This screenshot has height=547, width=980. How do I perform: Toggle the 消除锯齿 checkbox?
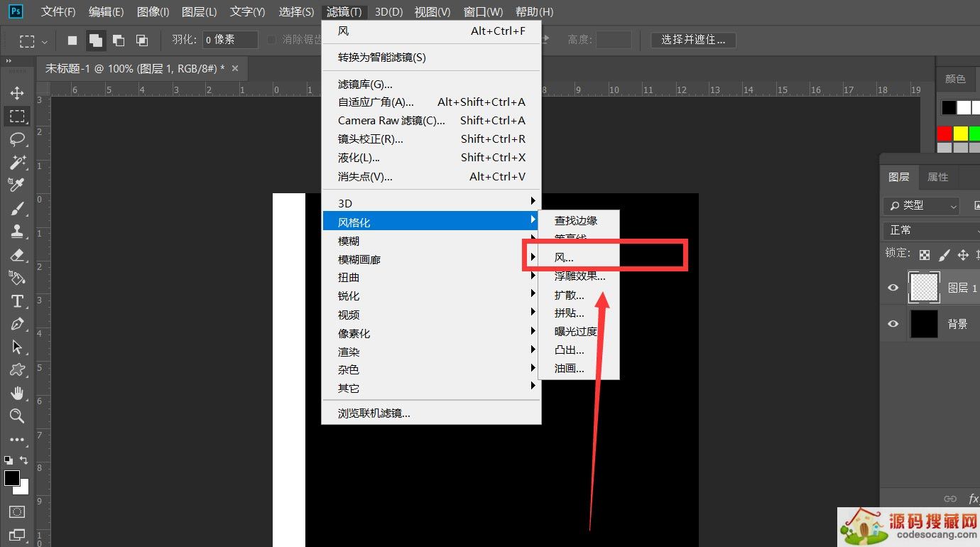click(x=271, y=40)
